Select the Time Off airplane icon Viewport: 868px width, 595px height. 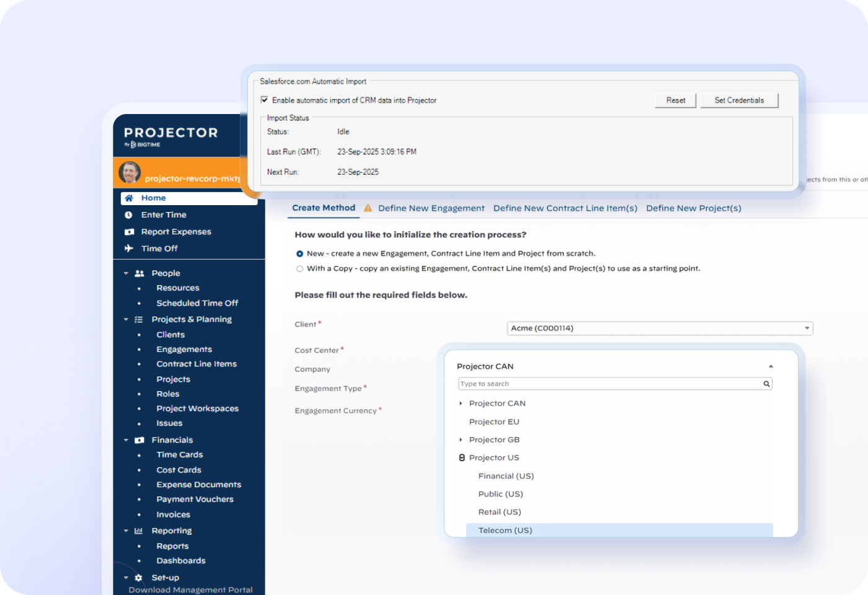(128, 248)
